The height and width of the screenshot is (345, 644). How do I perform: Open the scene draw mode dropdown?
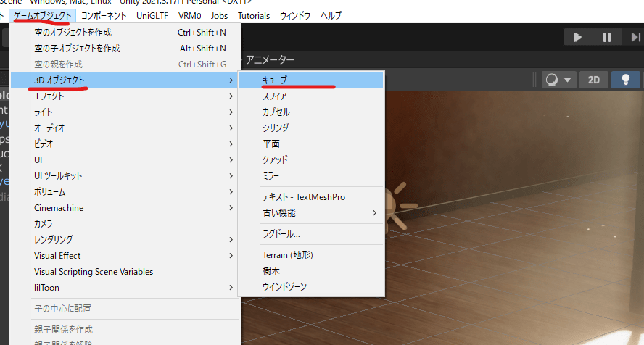coord(558,80)
